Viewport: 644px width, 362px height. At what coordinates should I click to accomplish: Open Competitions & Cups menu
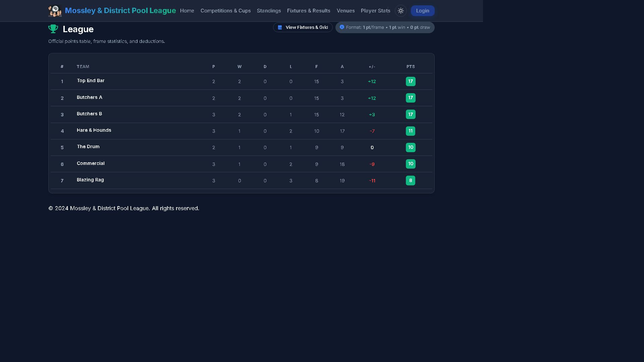tap(226, 11)
